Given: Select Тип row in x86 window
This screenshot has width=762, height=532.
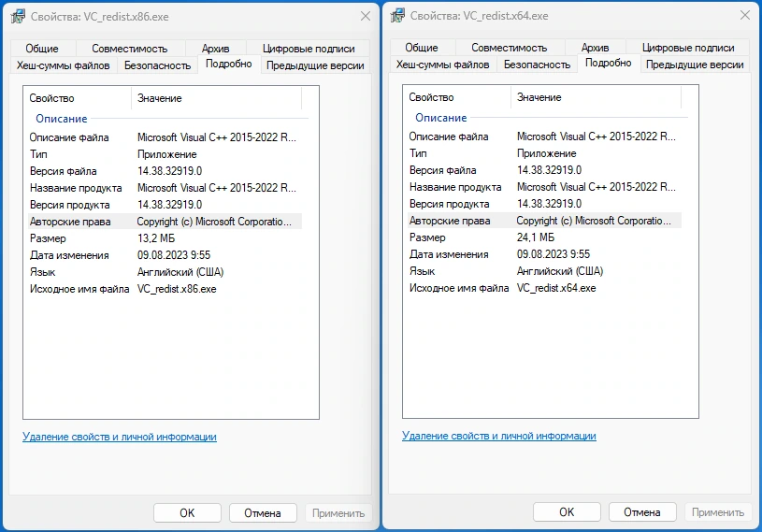Looking at the screenshot, I should pyautogui.click(x=165, y=154).
